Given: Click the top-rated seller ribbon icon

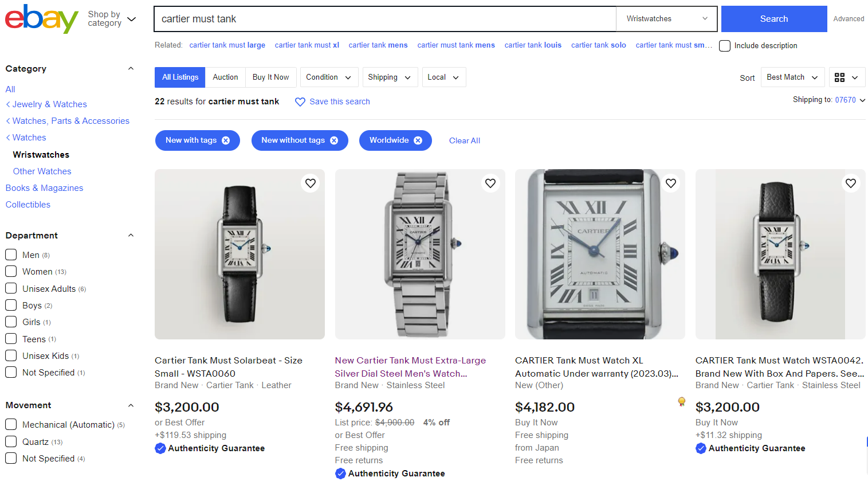Looking at the screenshot, I should pyautogui.click(x=681, y=402).
